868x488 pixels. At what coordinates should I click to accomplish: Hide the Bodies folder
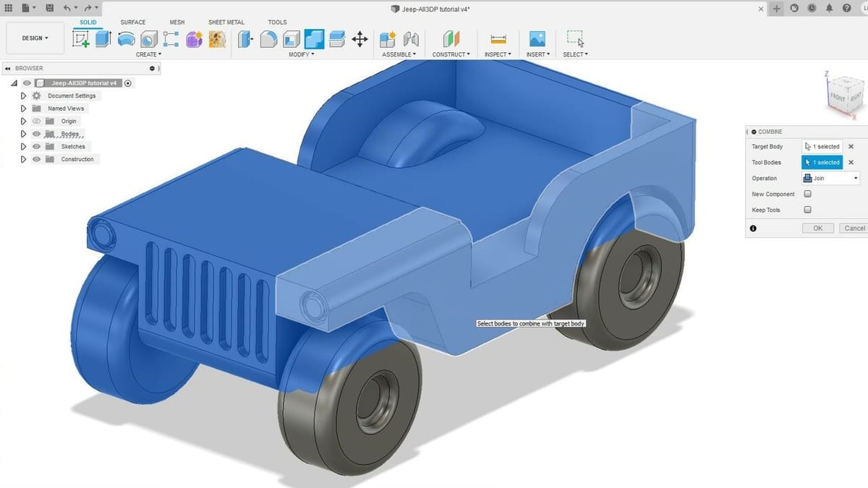pyautogui.click(x=36, y=134)
